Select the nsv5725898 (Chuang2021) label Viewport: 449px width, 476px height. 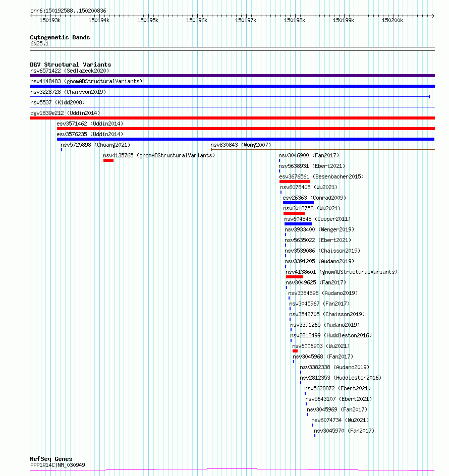[95, 145]
